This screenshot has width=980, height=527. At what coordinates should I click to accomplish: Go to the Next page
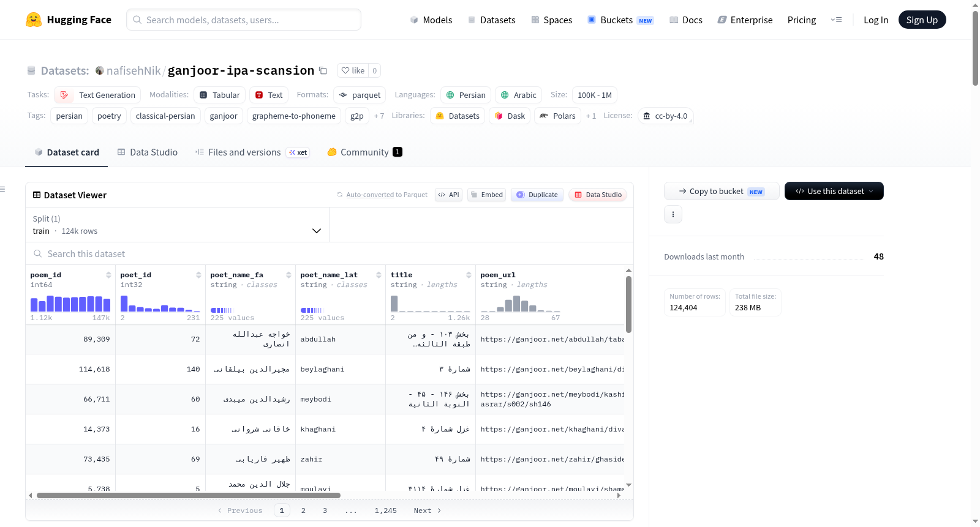point(428,510)
